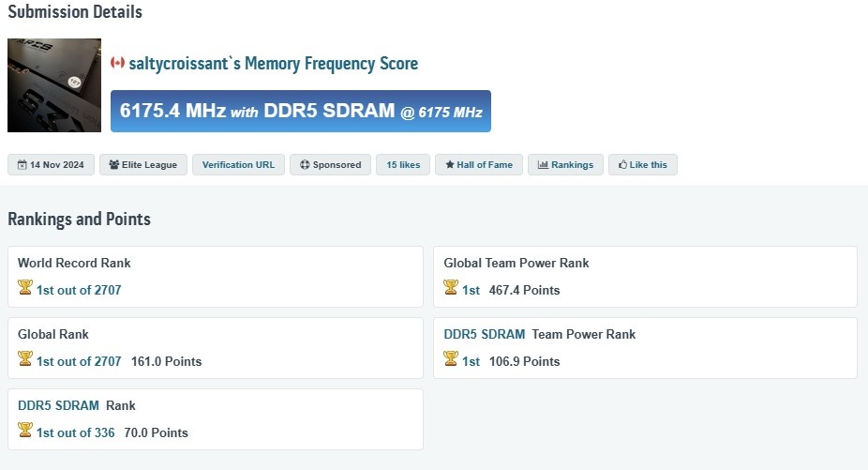Open Global Team Power Rank '1st' link
Image resolution: width=868 pixels, height=470 pixels.
click(471, 290)
